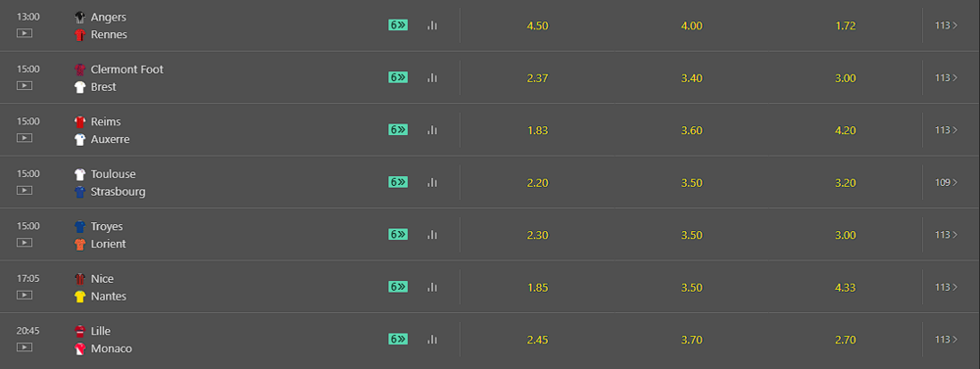
Task: Pick Lille home win odds 2.45
Action: click(537, 341)
